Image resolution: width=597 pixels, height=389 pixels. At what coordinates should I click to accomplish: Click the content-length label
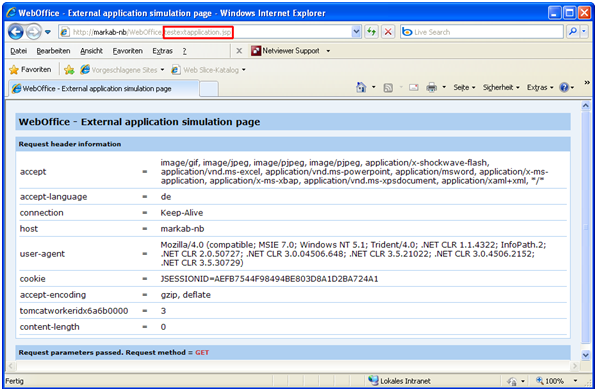49,327
